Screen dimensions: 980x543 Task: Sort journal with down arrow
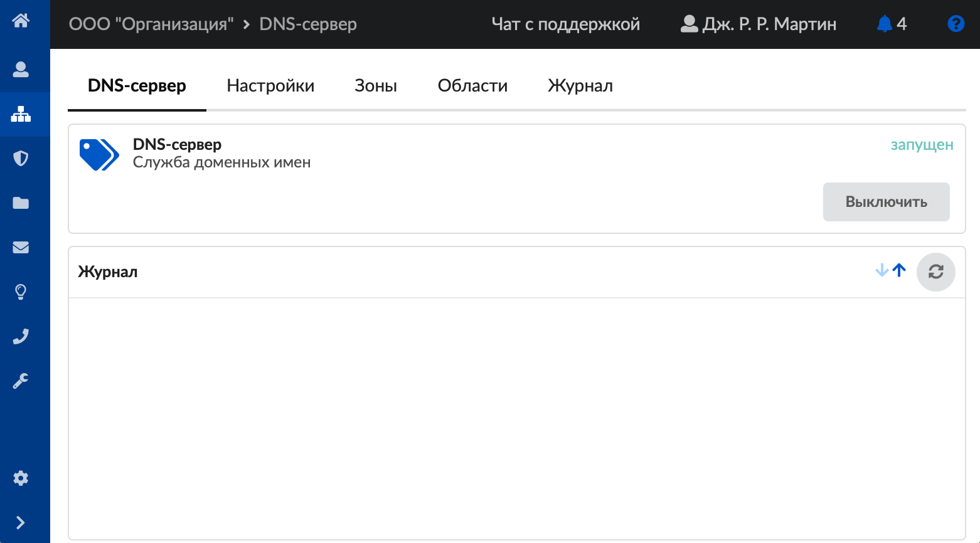pos(881,270)
